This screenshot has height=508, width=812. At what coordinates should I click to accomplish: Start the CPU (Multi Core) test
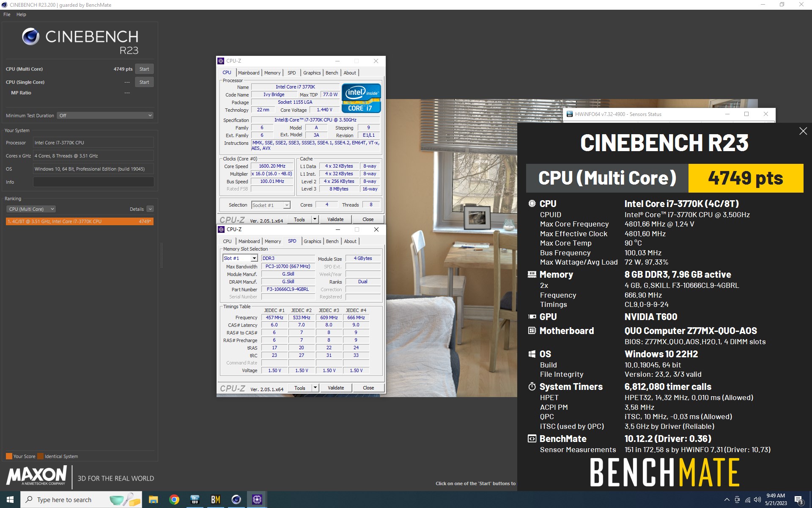pyautogui.click(x=144, y=69)
